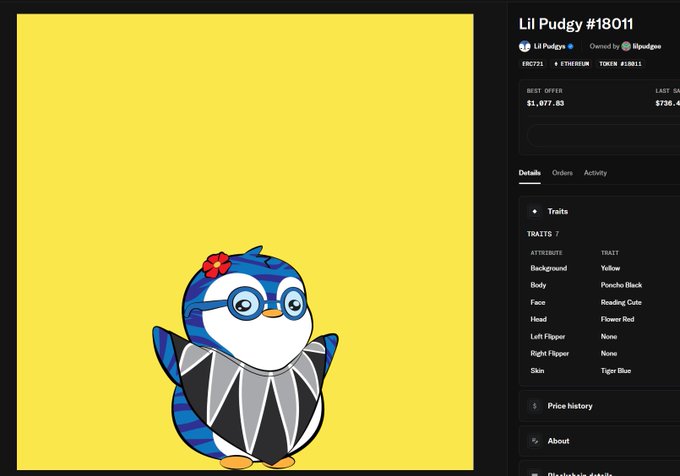Open the lilpudgee owner profile link
The image size is (680, 476).
click(x=647, y=46)
